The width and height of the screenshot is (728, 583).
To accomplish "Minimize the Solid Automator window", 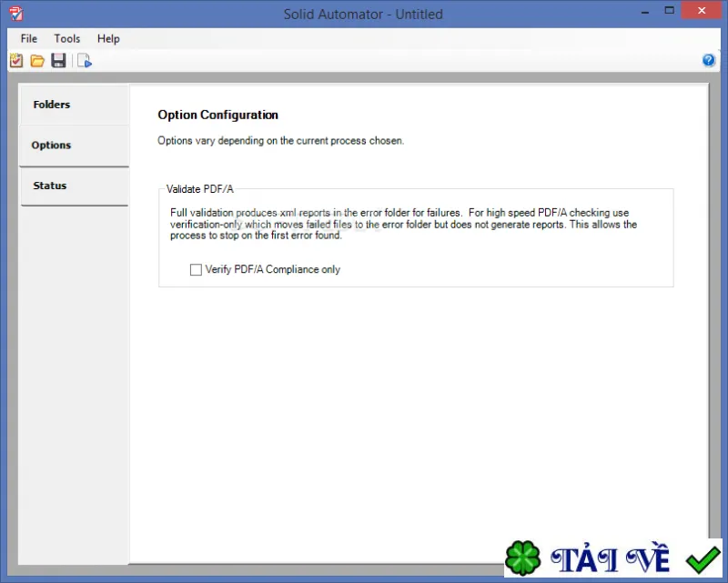I will [x=645, y=12].
